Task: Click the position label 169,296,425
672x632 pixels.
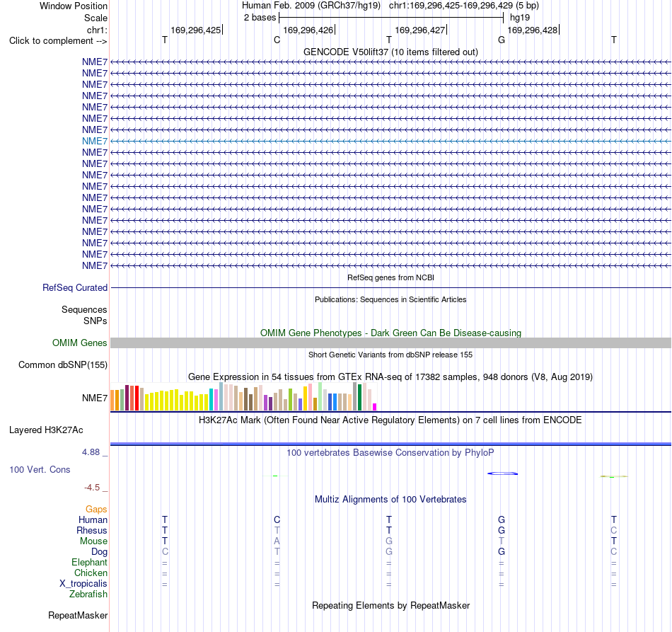Action: (195, 30)
